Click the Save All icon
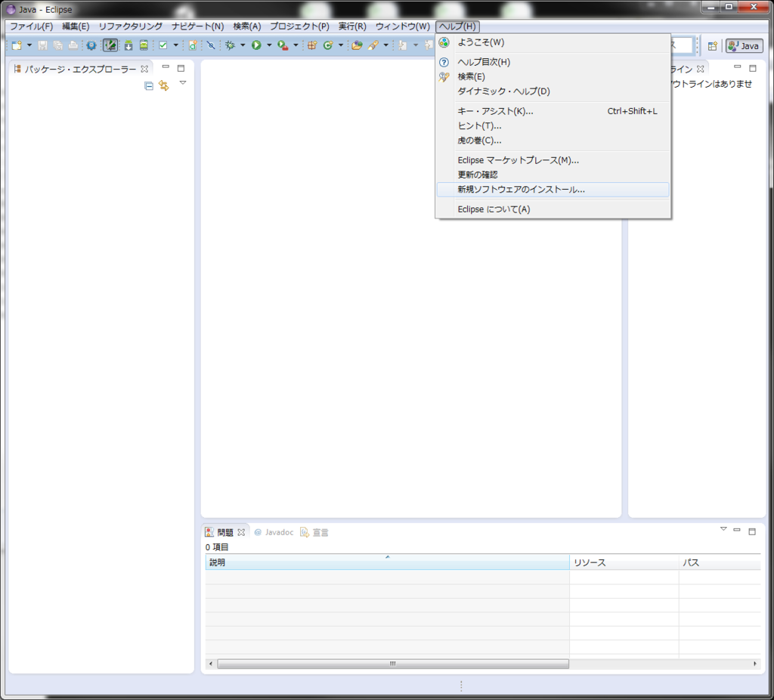 57,45
